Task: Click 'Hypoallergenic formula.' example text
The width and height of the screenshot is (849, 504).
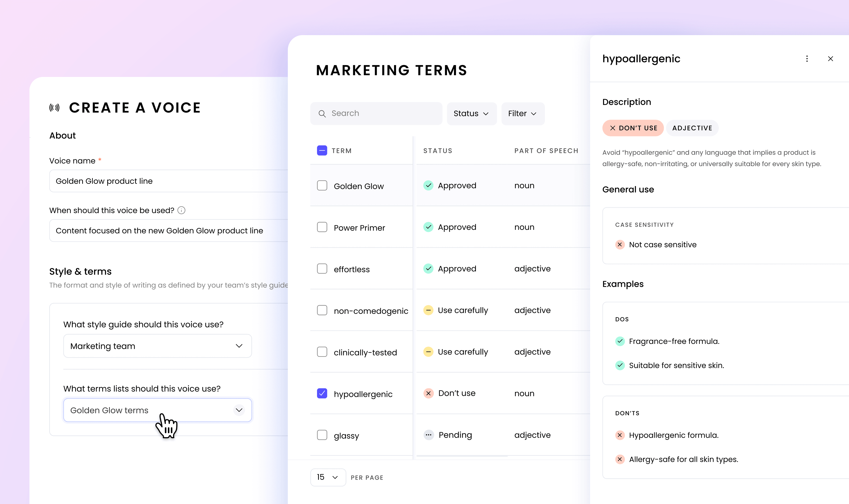Action: tap(674, 435)
